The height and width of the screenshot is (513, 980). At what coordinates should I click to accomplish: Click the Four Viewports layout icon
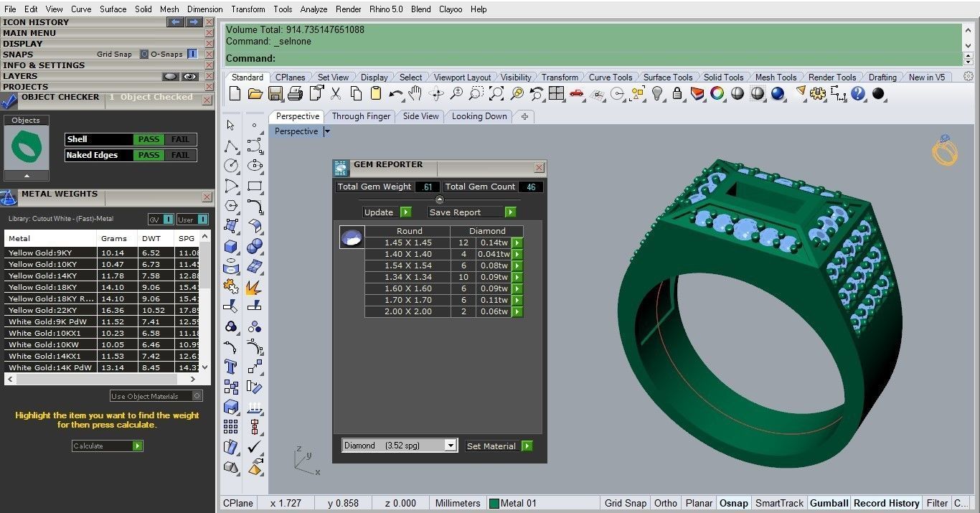pyautogui.click(x=556, y=93)
